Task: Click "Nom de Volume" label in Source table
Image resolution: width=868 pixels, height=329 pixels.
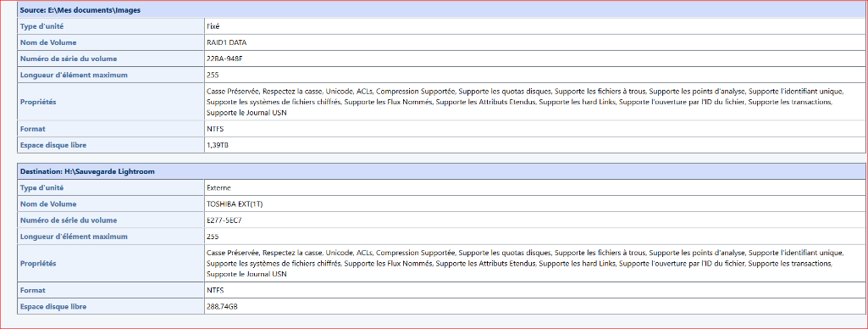Action: coord(48,42)
